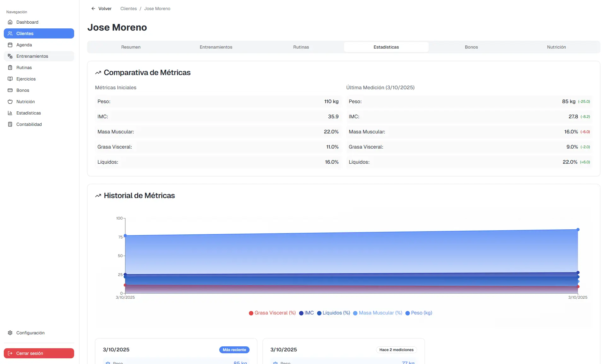The image size is (607, 364).
Task: Click the trend icon beside Historial de Métricas
Action: point(98,196)
